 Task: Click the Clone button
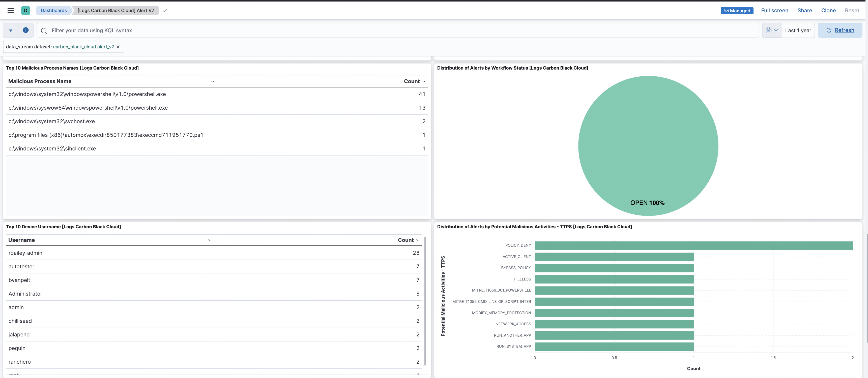coord(829,10)
